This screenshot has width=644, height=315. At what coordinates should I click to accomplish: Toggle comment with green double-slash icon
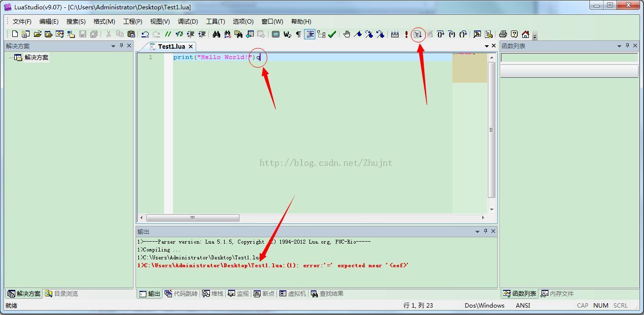pyautogui.click(x=168, y=34)
